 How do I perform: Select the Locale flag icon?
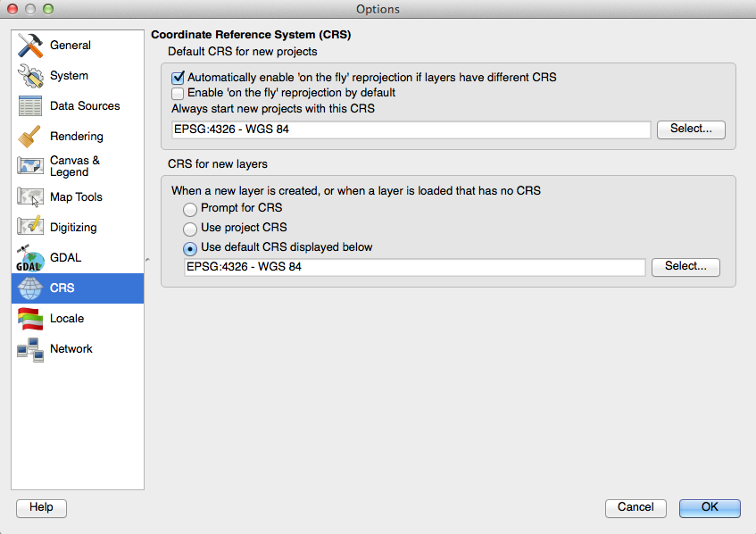pyautogui.click(x=30, y=319)
